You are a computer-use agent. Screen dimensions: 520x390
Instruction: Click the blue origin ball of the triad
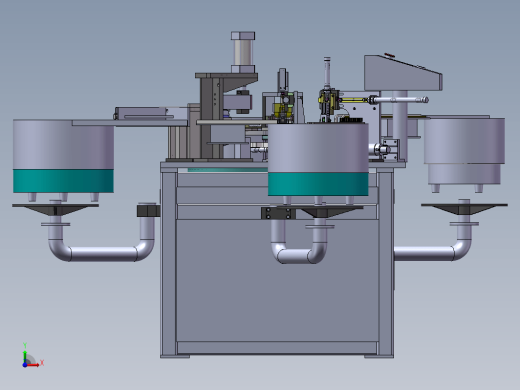click(25, 365)
